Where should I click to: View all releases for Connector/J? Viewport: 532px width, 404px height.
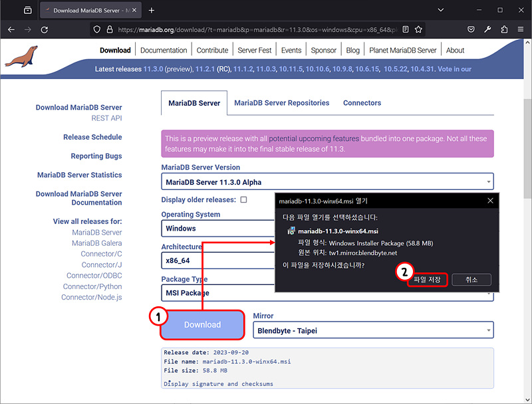[x=102, y=264]
